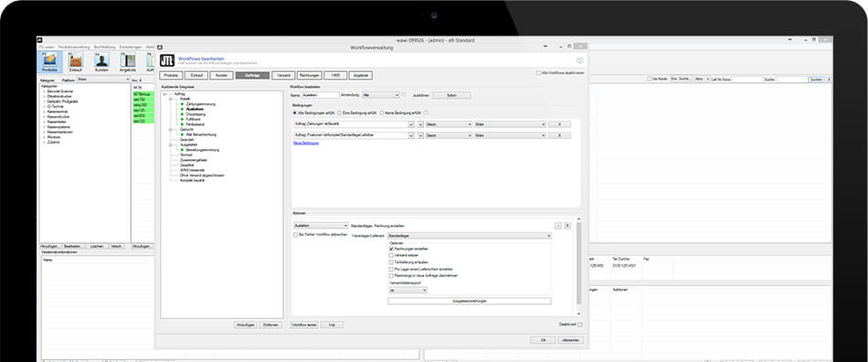Click the JTL logo in workflow dialog
Viewport: 868px width, 362px height.
coord(167,61)
